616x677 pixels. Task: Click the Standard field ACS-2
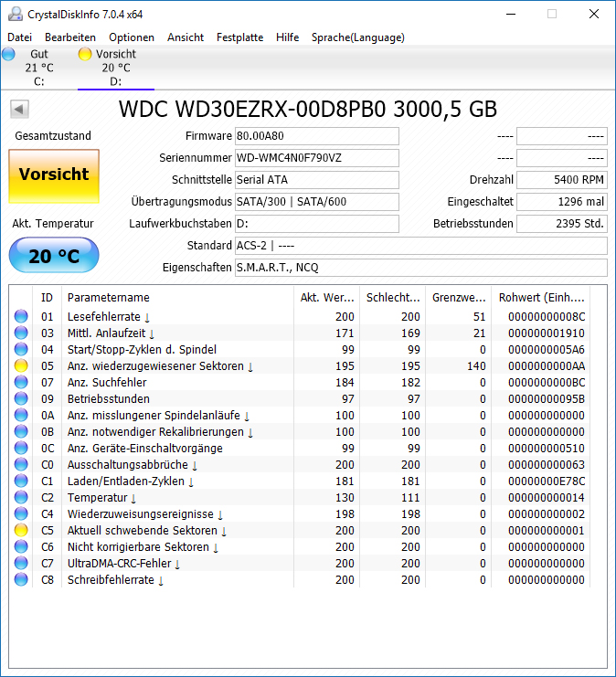tap(421, 246)
